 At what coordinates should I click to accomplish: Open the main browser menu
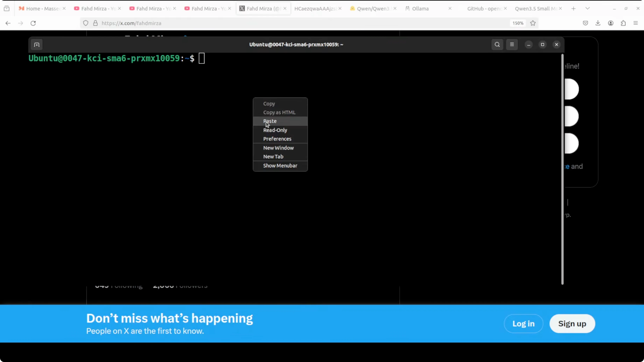635,23
